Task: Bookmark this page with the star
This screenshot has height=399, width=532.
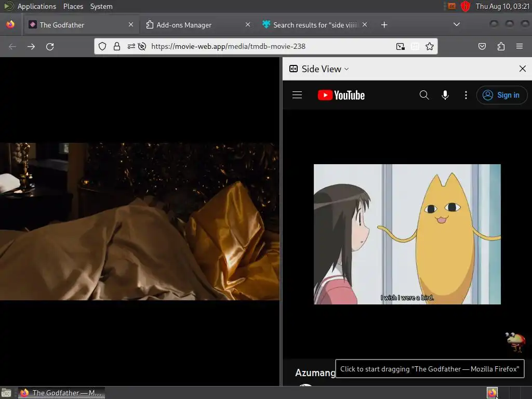Action: [430, 46]
